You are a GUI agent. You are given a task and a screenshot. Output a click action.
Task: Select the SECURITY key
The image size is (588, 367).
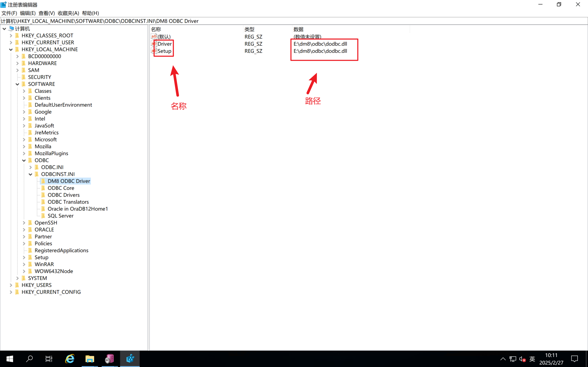[x=40, y=77]
